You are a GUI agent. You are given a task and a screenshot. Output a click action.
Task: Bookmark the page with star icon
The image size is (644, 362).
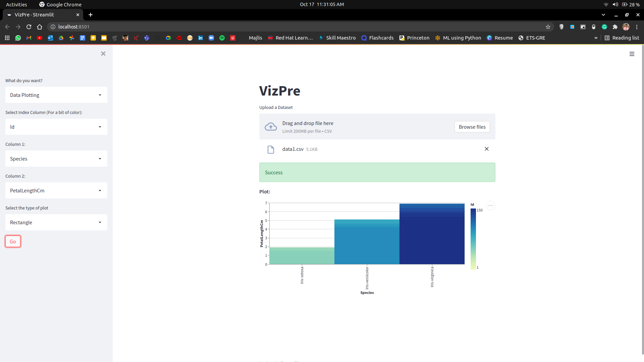pos(548,27)
